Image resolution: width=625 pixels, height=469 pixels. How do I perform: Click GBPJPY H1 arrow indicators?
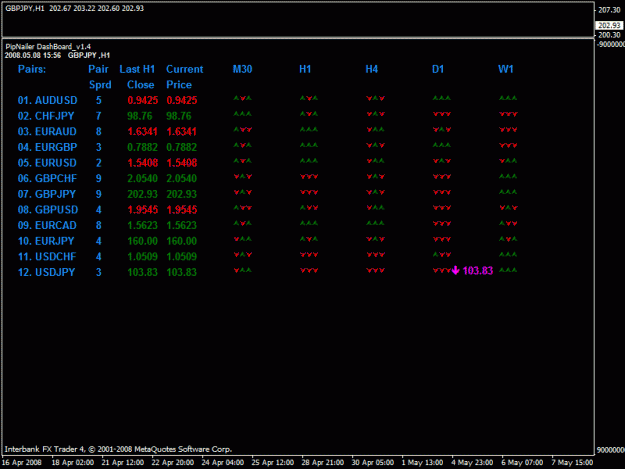tap(309, 192)
